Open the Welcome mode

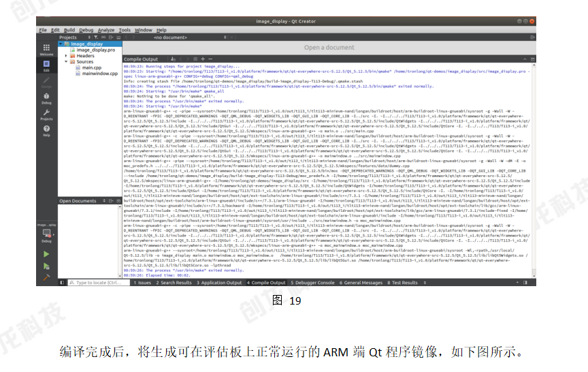click(46, 49)
